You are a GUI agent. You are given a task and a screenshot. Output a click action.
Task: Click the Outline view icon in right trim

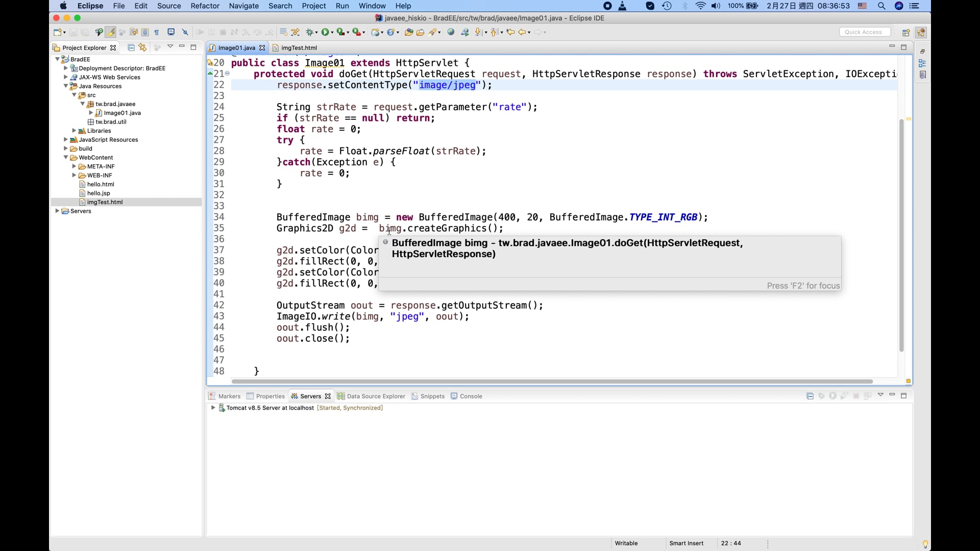tap(922, 63)
